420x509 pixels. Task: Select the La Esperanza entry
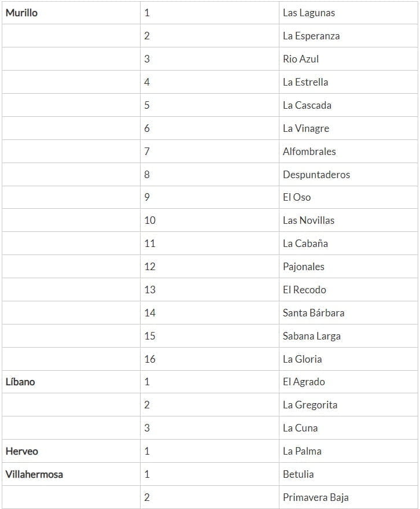coord(311,36)
